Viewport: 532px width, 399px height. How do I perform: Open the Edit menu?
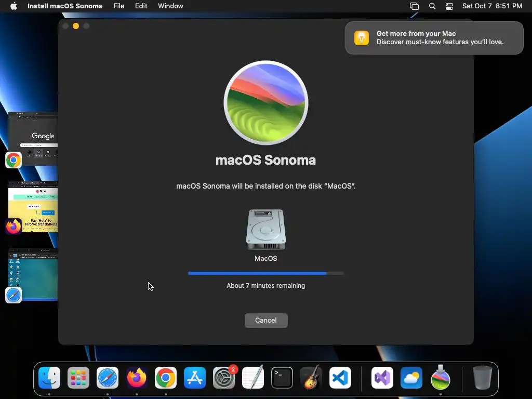click(141, 6)
